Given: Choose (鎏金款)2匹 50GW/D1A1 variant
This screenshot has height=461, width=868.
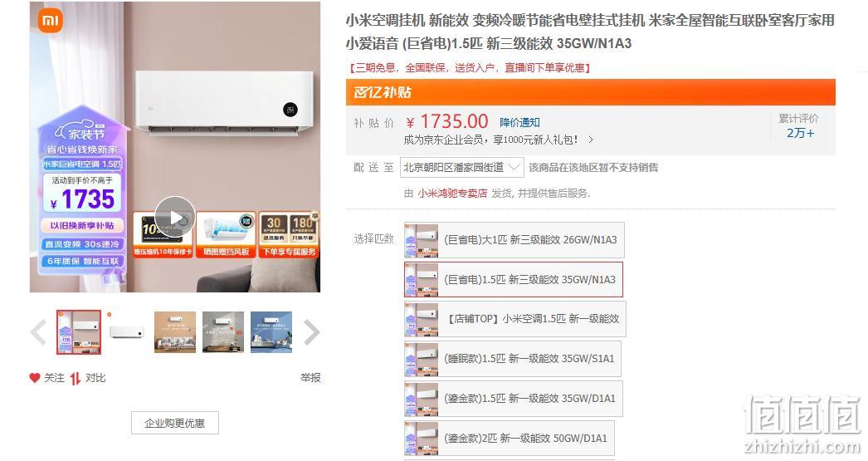Looking at the screenshot, I should point(510,439).
